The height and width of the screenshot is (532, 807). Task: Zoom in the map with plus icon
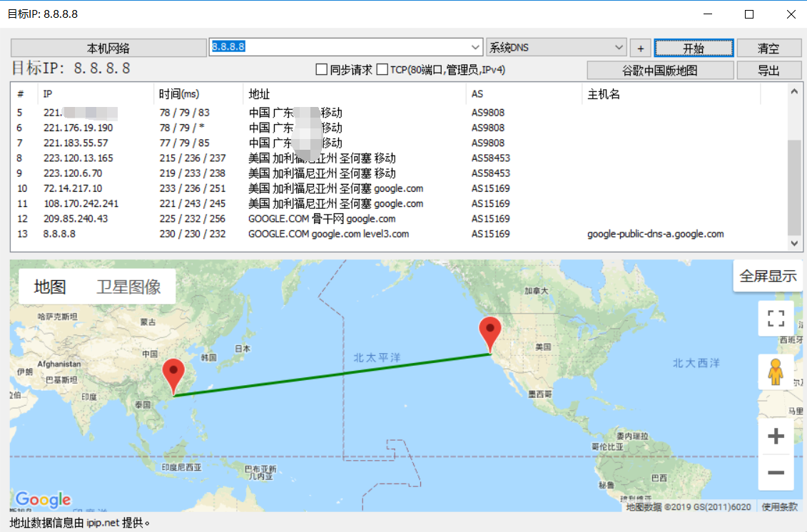(x=776, y=436)
